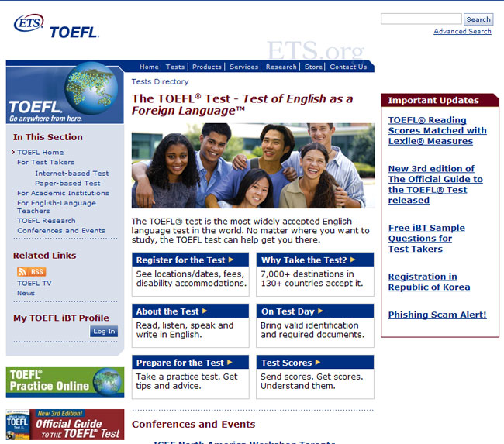
Task: Open TOEFL Research sidebar link
Action: click(x=47, y=221)
